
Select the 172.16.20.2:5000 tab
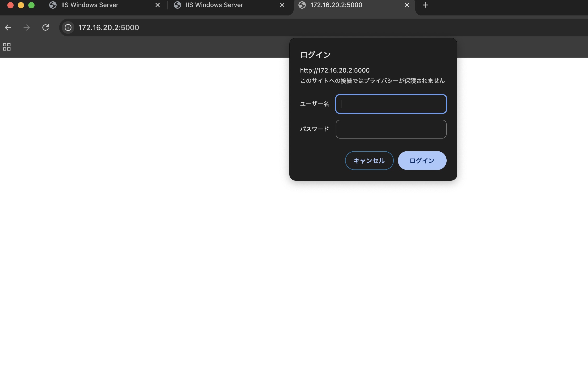click(x=336, y=5)
